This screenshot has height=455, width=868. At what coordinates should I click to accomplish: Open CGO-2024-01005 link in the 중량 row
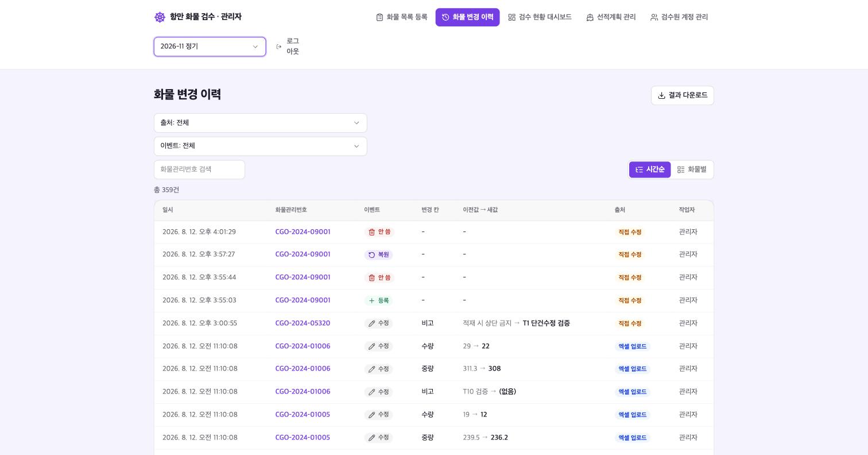(303, 438)
